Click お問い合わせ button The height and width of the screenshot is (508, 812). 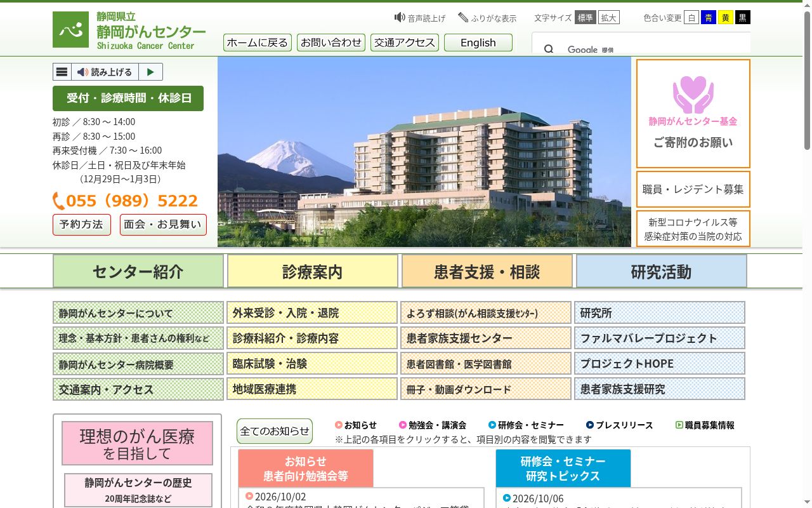point(331,43)
